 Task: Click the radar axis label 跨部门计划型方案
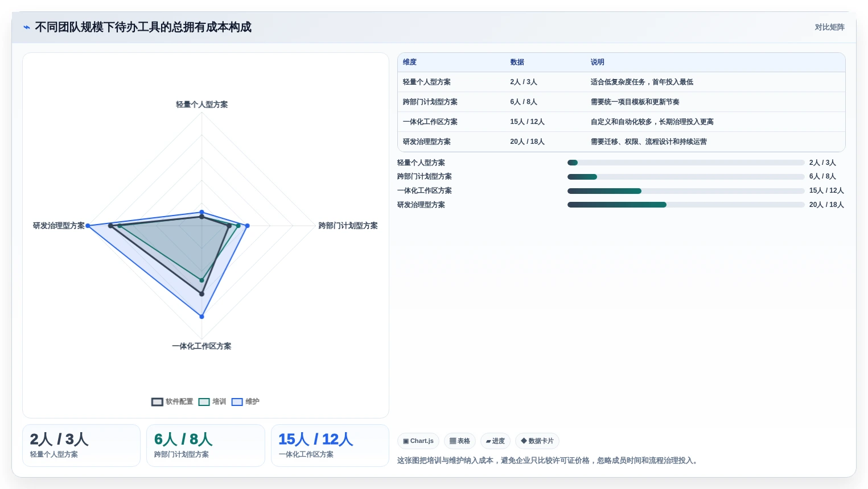coord(348,226)
